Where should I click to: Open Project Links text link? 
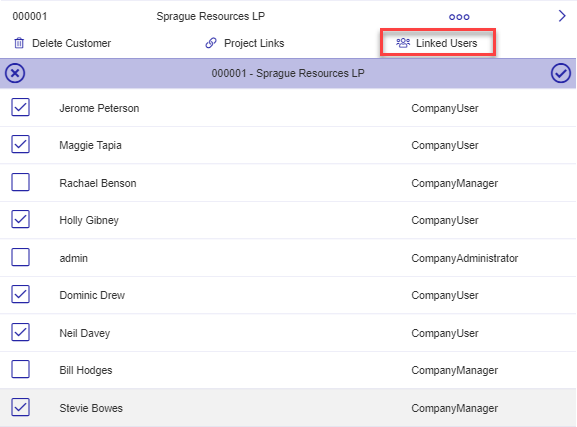click(x=254, y=43)
